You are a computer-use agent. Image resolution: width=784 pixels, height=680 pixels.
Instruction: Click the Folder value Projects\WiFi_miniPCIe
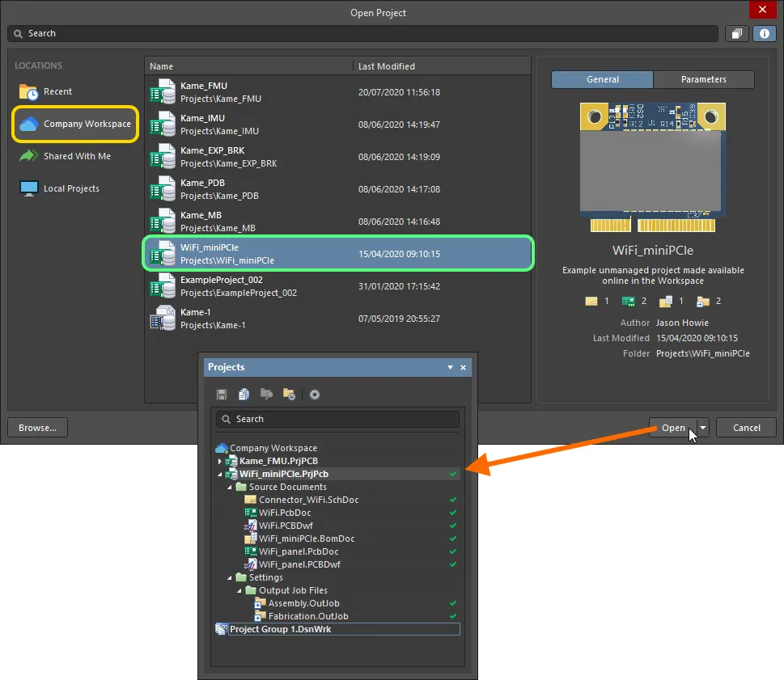702,353
